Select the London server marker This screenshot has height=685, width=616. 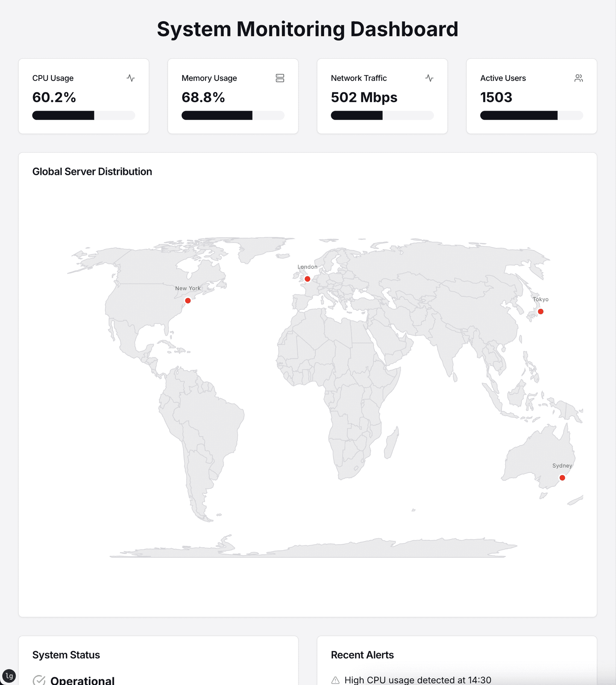pyautogui.click(x=307, y=279)
